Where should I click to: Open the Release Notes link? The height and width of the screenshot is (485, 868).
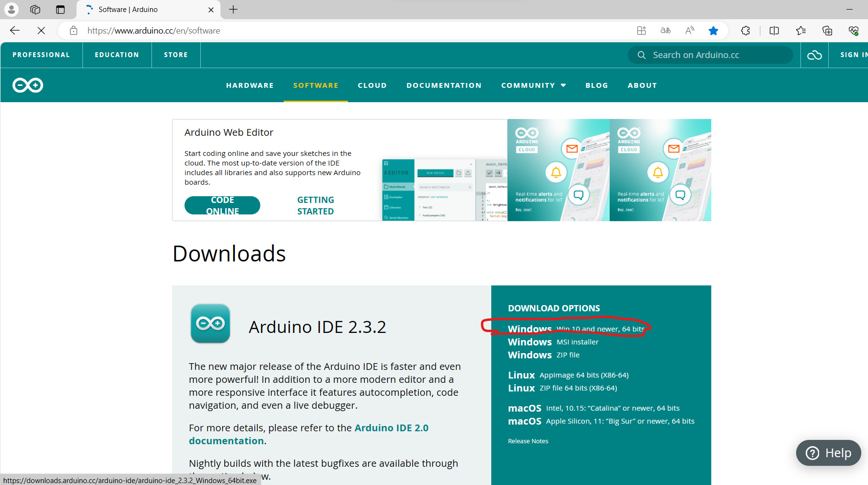click(x=528, y=441)
